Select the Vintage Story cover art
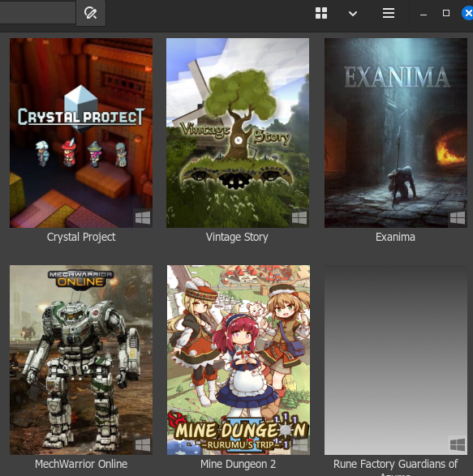 coord(238,133)
